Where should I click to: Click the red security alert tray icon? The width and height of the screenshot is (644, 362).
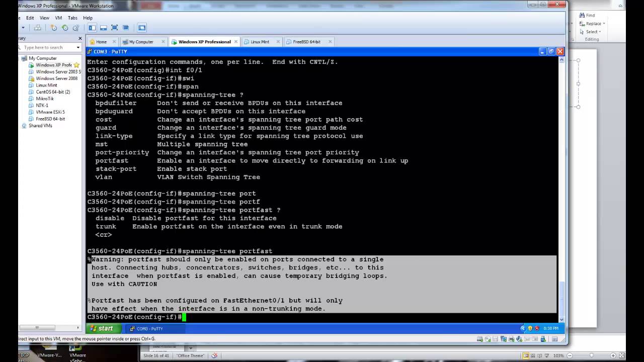[536, 328]
